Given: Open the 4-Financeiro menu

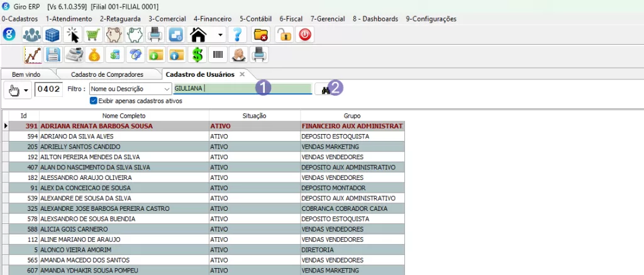Looking at the screenshot, I should (x=213, y=19).
